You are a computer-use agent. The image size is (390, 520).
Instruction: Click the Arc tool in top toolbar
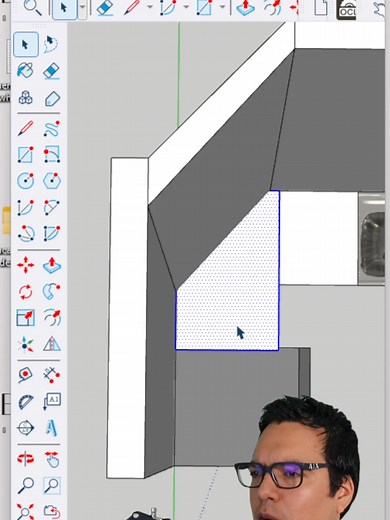click(168, 7)
